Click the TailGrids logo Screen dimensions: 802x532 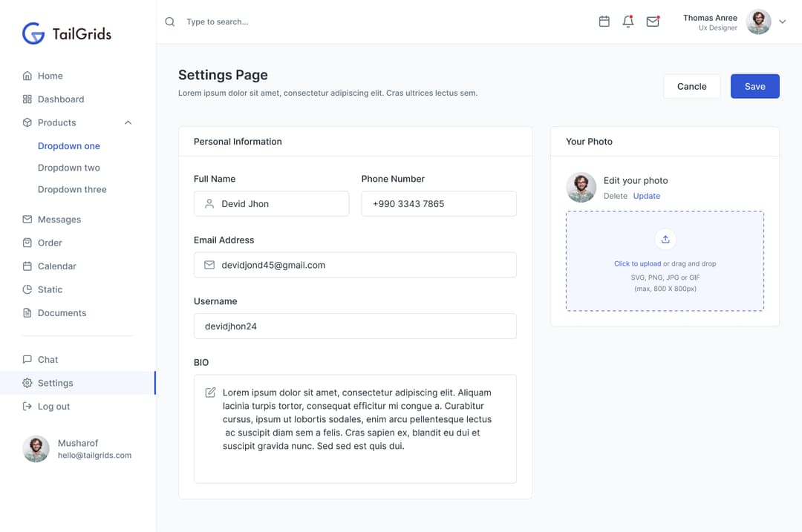[67, 33]
